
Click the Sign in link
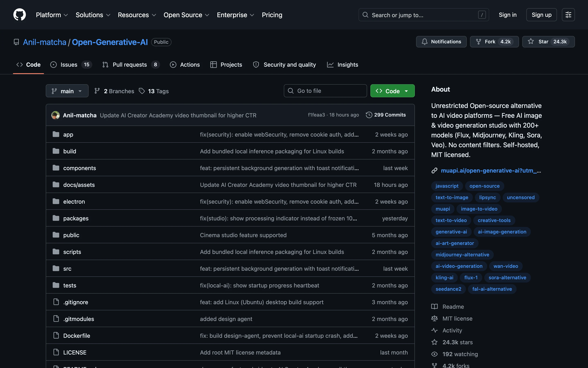click(x=508, y=15)
